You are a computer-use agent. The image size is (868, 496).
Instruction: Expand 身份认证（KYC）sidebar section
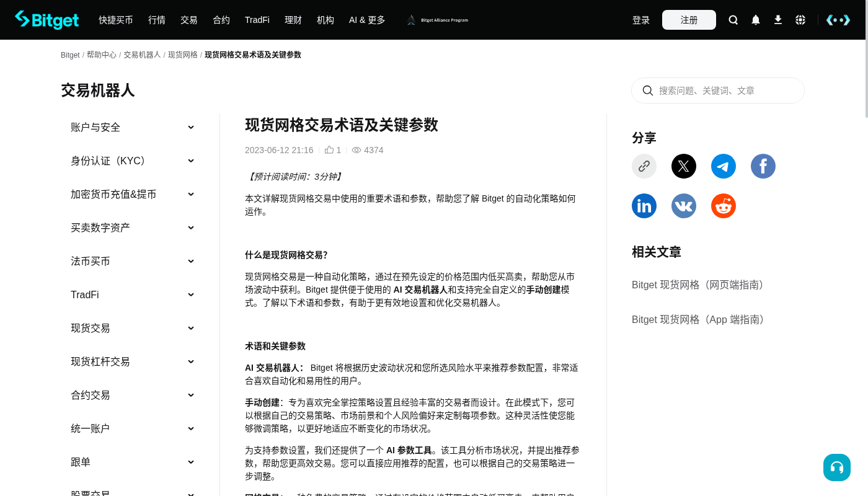133,161
